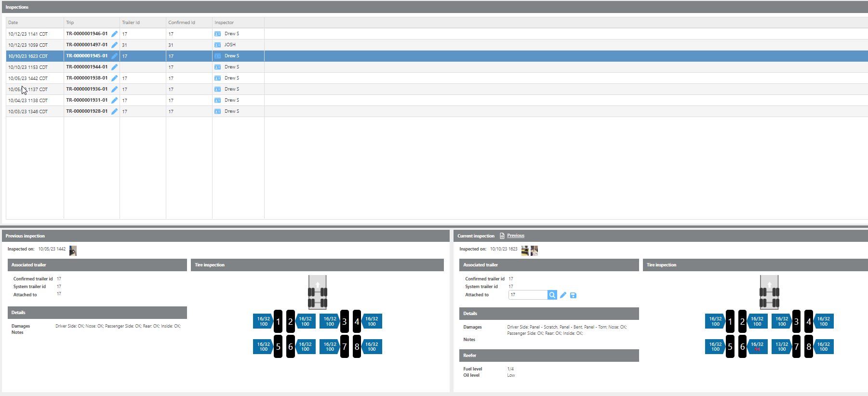
Task: Click the pencil icon next to Attached to
Action: (563, 295)
